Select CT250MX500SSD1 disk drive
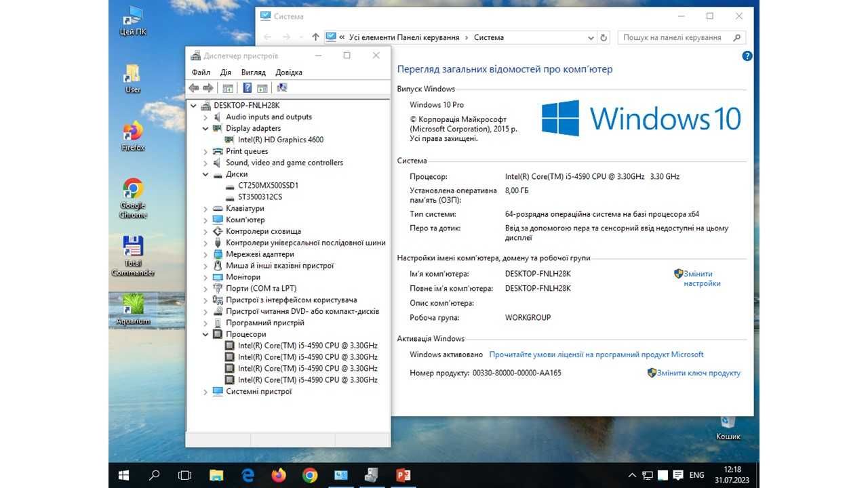The image size is (868, 488). point(269,185)
